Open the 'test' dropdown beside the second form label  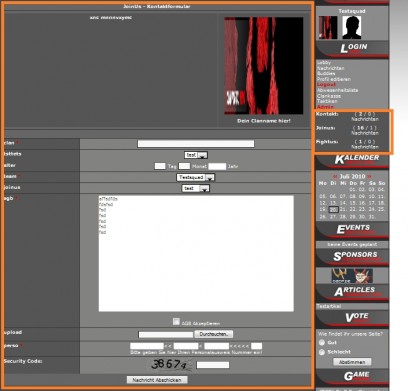click(196, 155)
